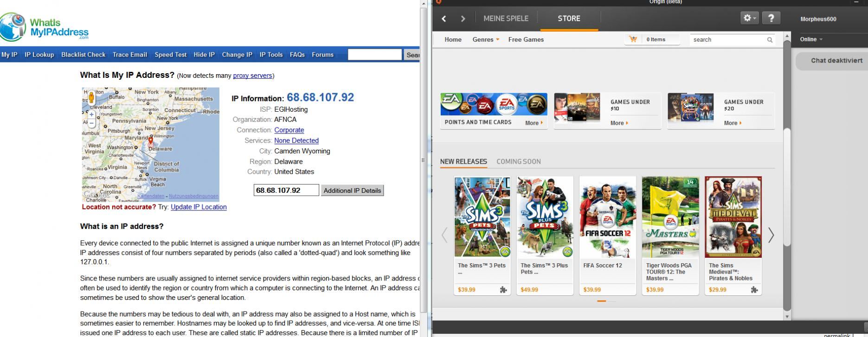Click the website search input field

click(375, 55)
